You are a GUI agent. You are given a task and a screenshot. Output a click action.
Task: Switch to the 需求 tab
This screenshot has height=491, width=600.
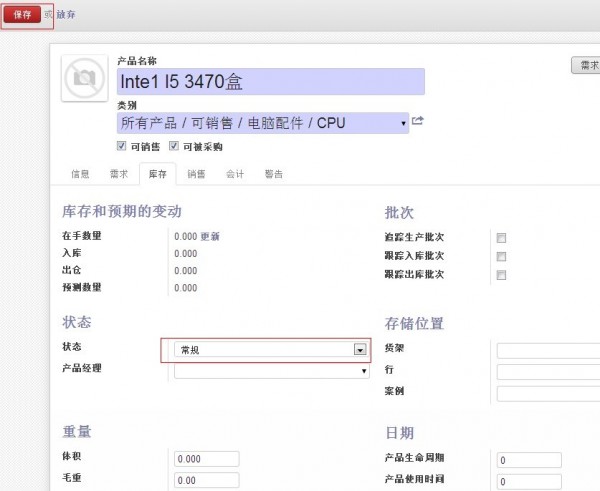pyautogui.click(x=119, y=174)
